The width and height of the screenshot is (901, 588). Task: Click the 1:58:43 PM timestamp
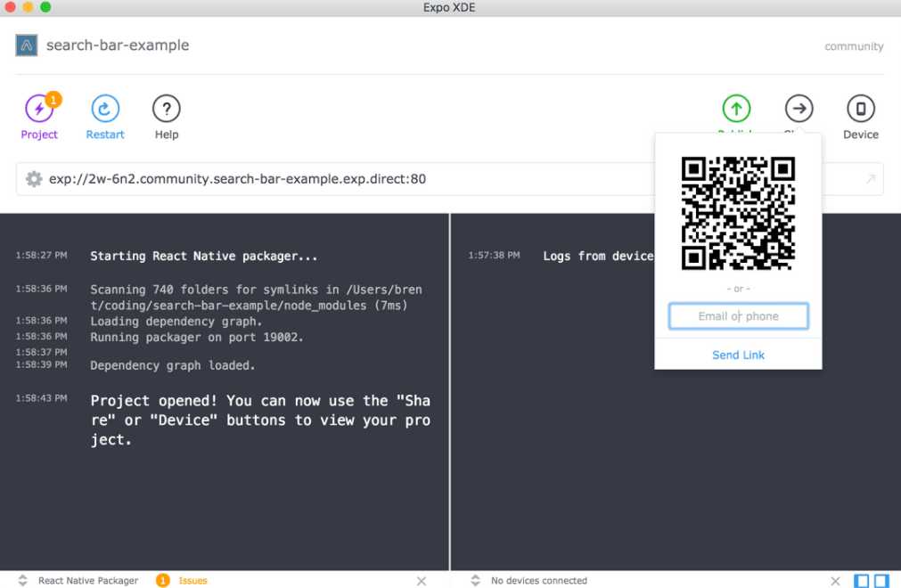click(x=41, y=398)
